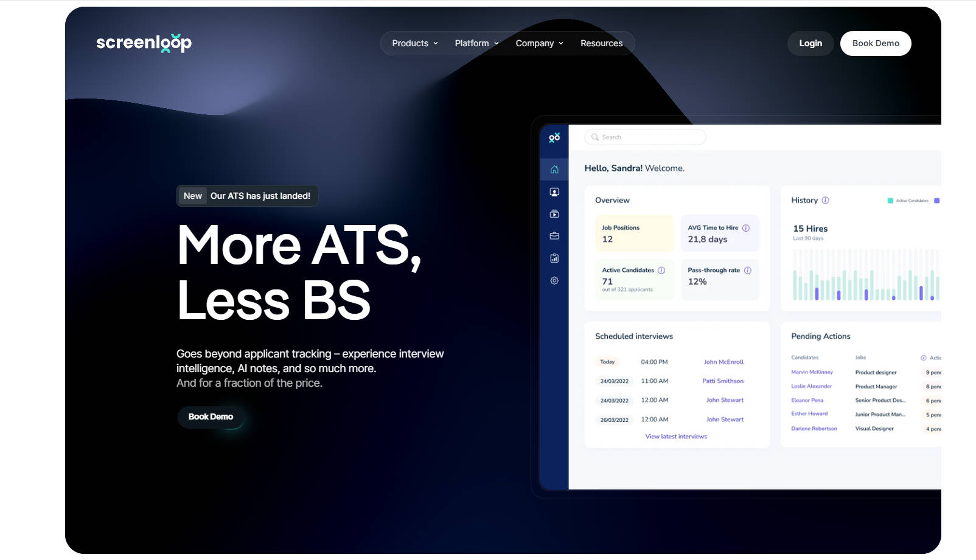Click the info icon beside AVG Time to Hire

point(745,228)
